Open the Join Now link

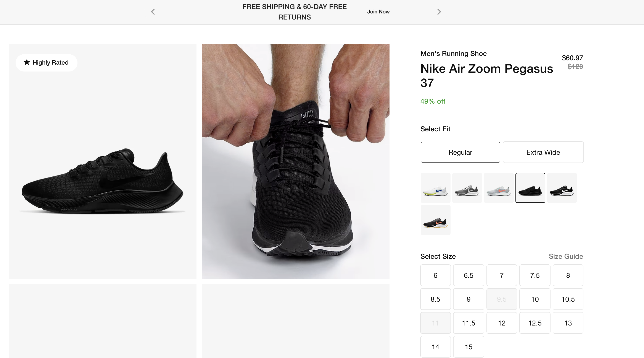378,12
